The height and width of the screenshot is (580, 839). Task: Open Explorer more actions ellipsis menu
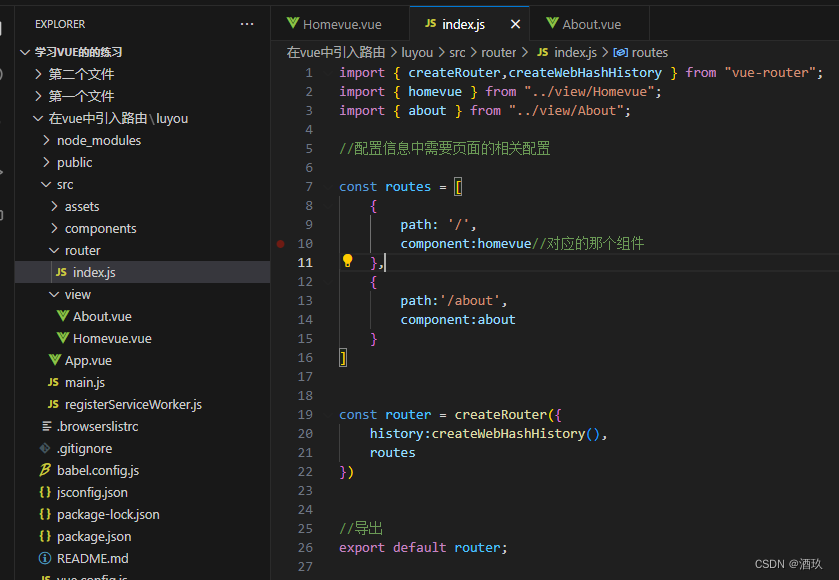coord(247,24)
